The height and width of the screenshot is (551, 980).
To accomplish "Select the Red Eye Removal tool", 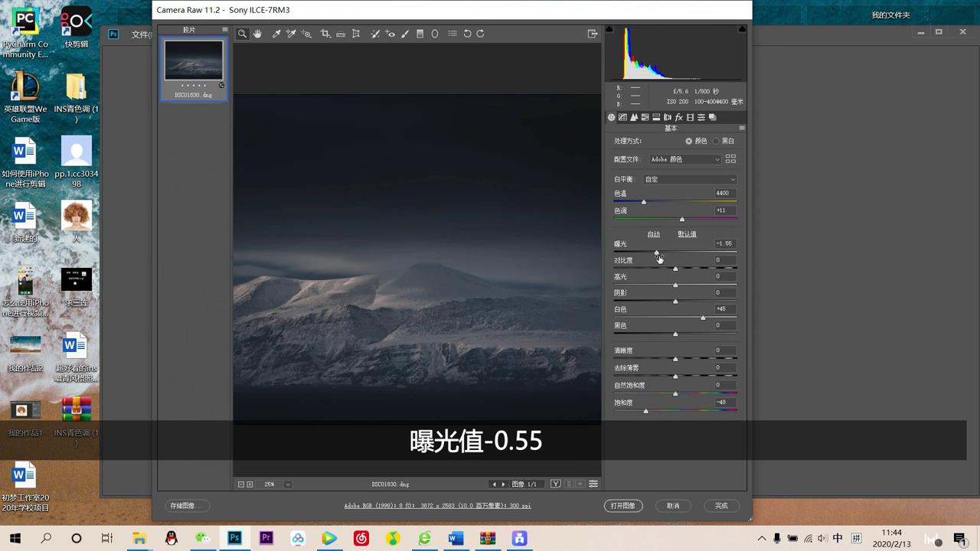I will tap(390, 34).
